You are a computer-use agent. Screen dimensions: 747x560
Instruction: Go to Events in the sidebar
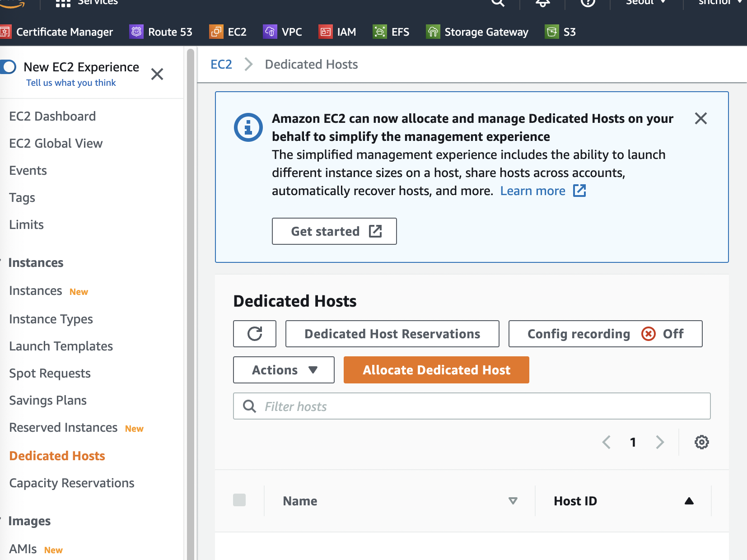coord(28,171)
